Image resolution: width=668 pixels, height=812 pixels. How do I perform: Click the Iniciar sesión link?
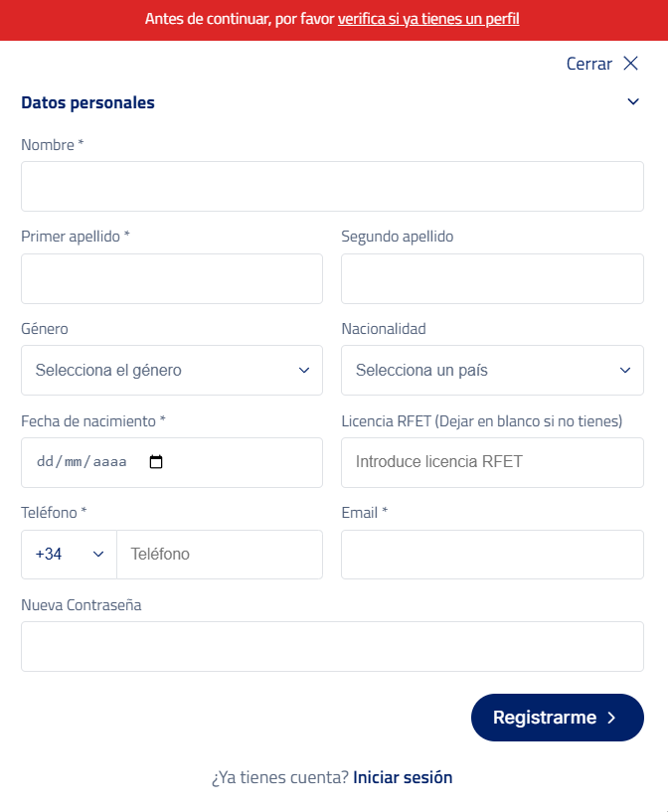coord(403,777)
